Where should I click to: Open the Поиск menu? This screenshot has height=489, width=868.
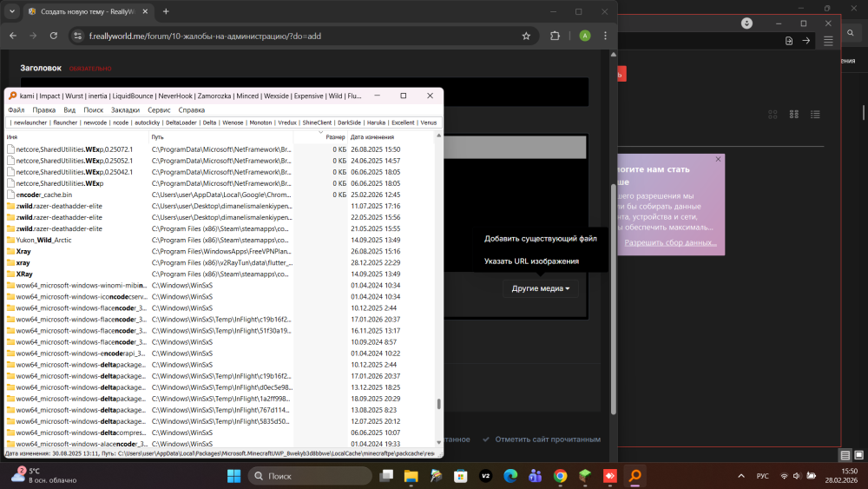point(93,110)
